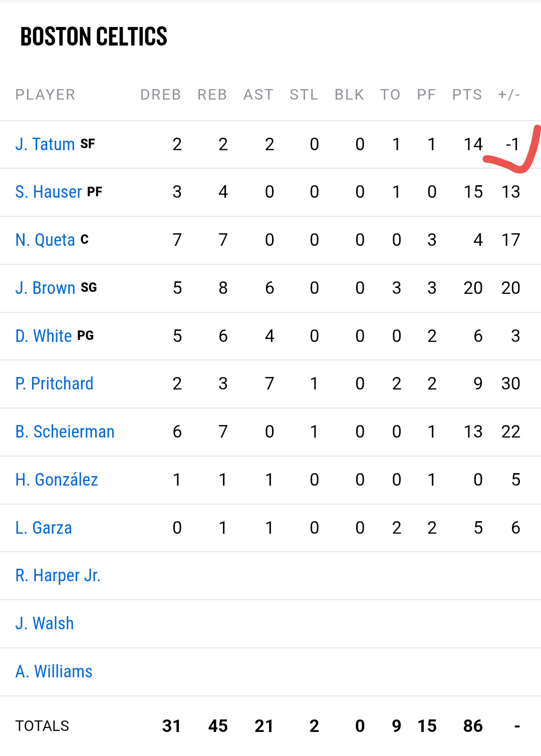Tap the N. Queta player link
541x756 pixels.
[x=45, y=240]
